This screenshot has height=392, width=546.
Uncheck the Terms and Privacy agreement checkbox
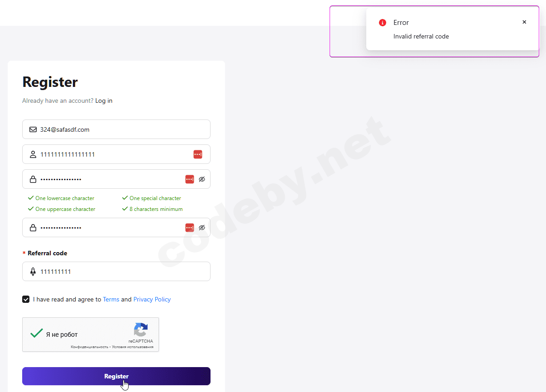tap(26, 299)
